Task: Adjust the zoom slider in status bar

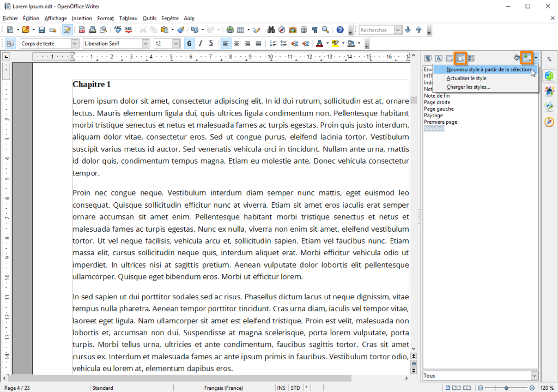Action: click(506, 388)
